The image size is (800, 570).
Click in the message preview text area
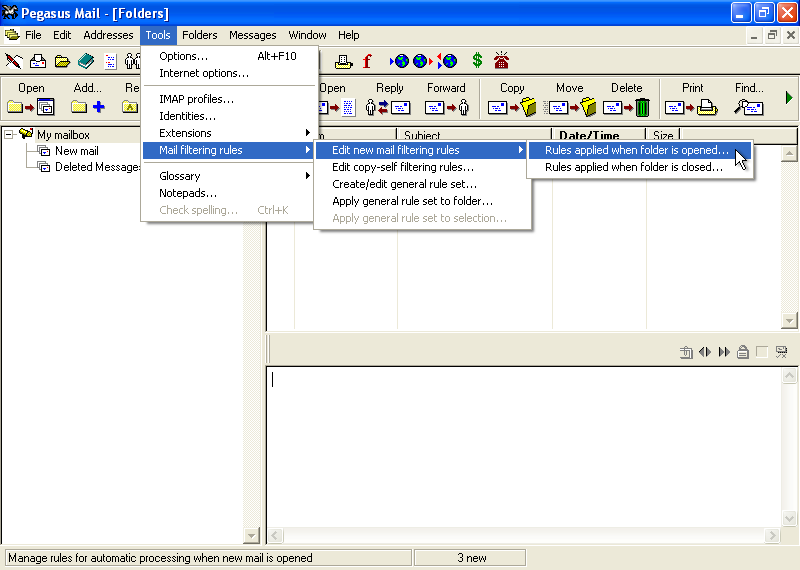point(524,447)
